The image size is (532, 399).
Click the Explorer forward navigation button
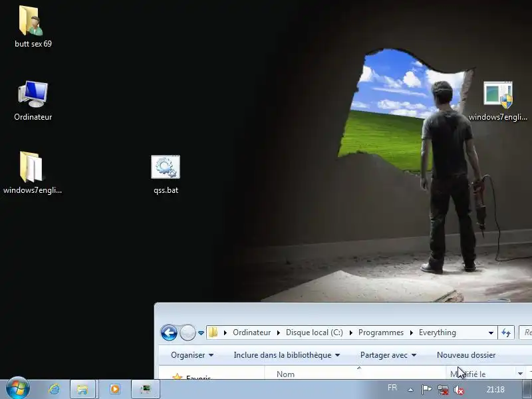(188, 332)
